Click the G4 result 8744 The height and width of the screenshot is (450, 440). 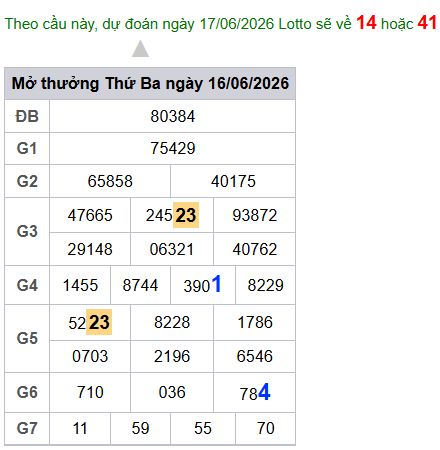click(140, 285)
